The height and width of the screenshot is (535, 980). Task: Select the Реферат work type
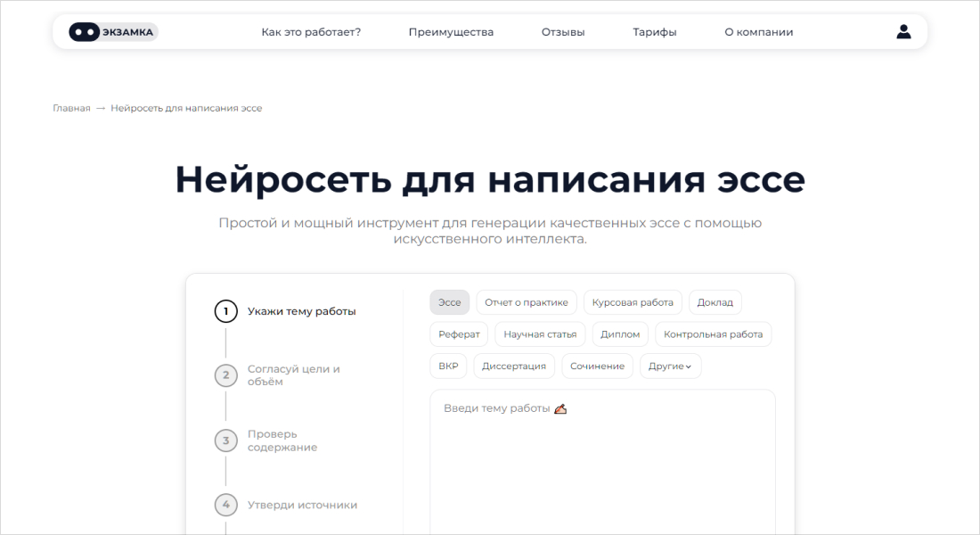tap(459, 334)
